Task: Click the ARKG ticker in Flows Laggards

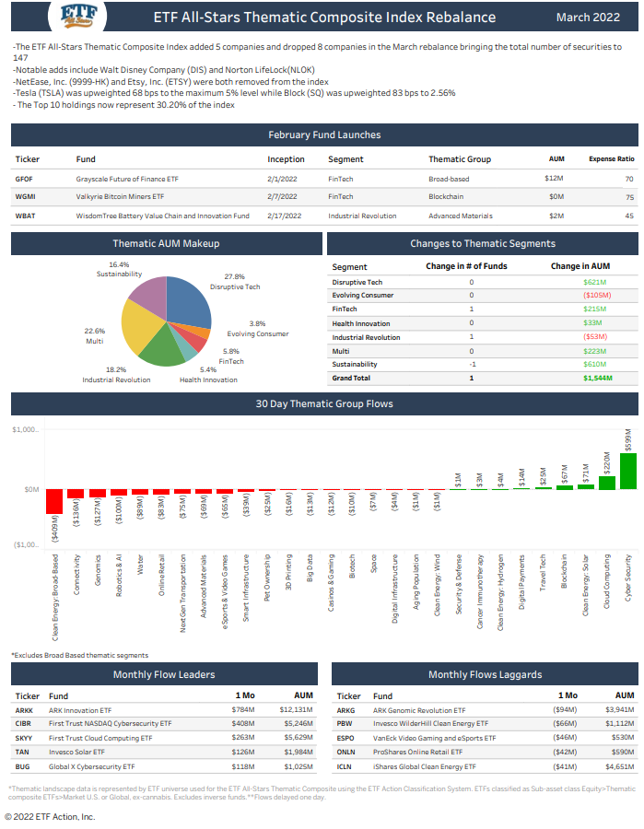Action: coord(345,710)
